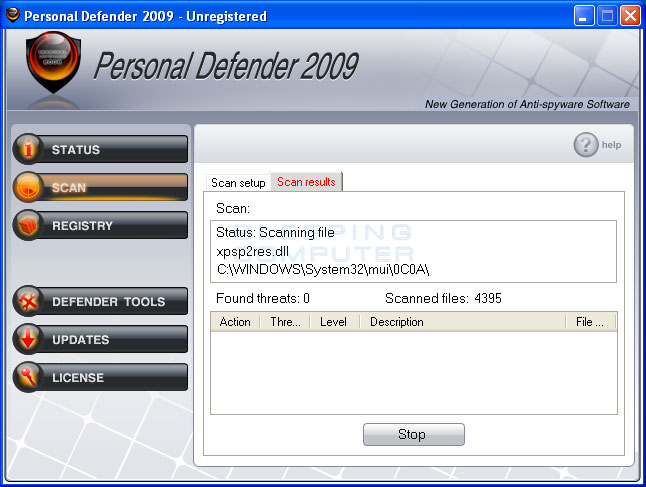646x487 pixels.
Task: Click the C:\WINDOWS\System32\mui\0C0A\ path text
Action: (323, 269)
